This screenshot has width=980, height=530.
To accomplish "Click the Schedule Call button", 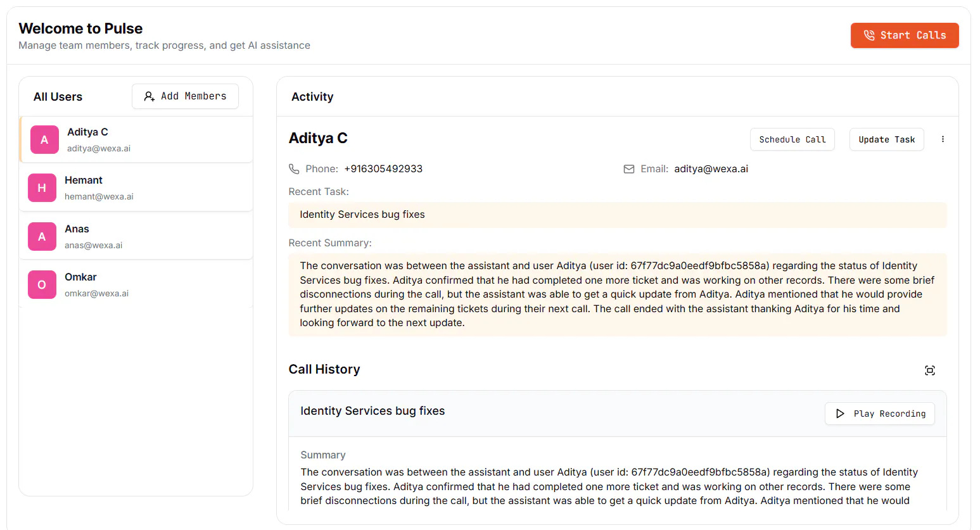I will point(792,139).
